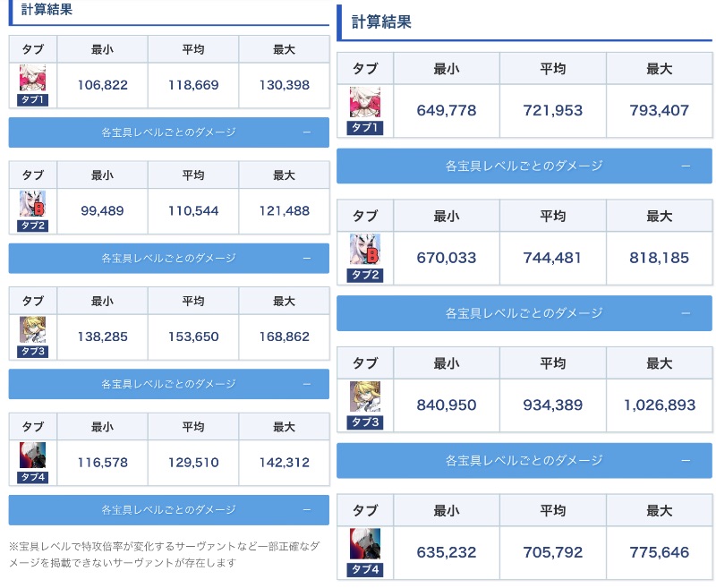This screenshot has width=716, height=588.
Task: Select the タブ2 servant icon beside 99,489
Action: 32,205
